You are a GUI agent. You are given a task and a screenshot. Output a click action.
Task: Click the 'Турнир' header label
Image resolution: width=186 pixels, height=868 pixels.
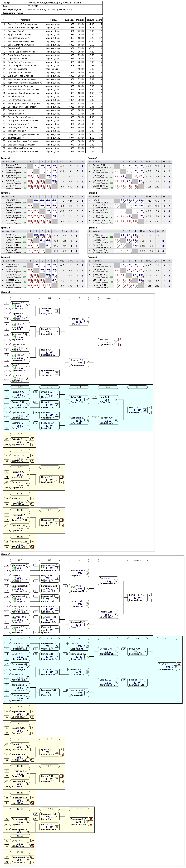6,3
